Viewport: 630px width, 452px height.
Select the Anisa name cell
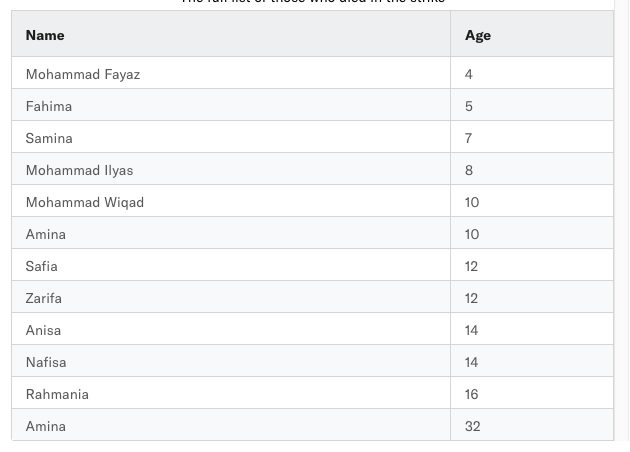(231, 329)
